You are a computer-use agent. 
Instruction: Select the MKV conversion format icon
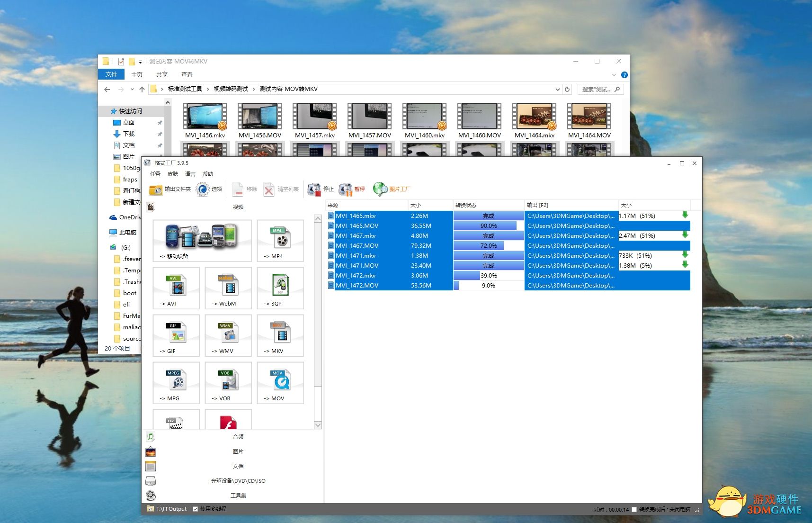(x=280, y=335)
